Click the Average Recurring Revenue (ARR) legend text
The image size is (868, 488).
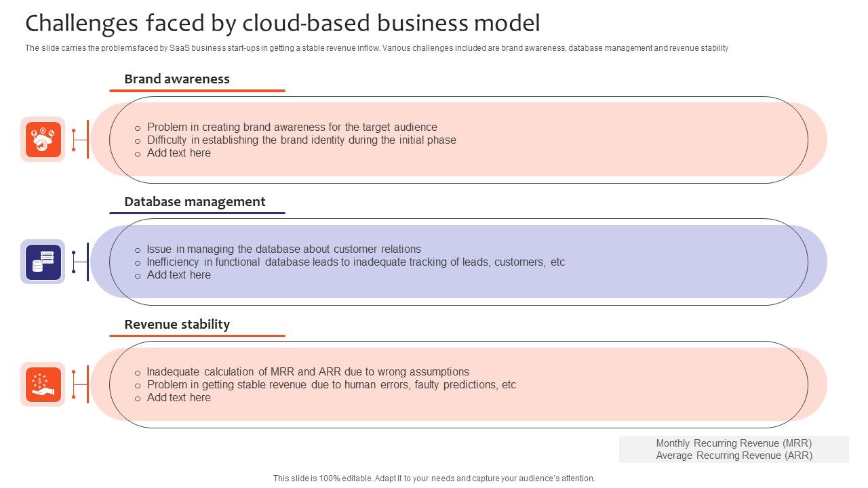[x=734, y=455]
